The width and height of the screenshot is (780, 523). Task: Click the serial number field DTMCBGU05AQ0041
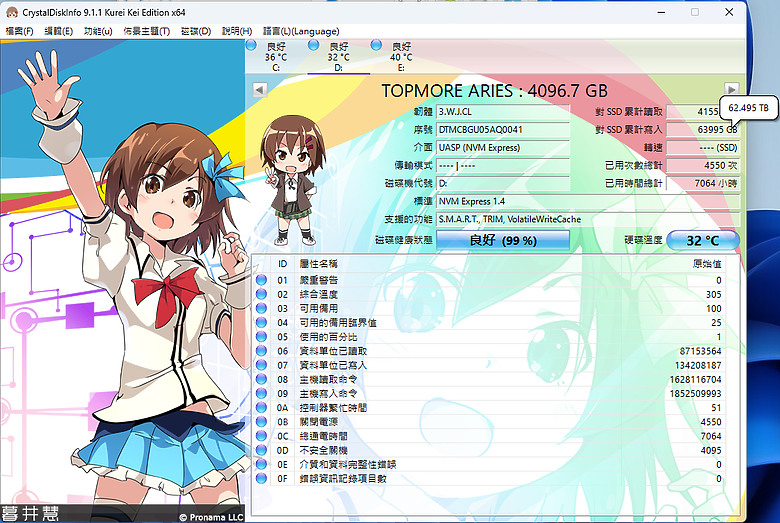[x=503, y=130]
